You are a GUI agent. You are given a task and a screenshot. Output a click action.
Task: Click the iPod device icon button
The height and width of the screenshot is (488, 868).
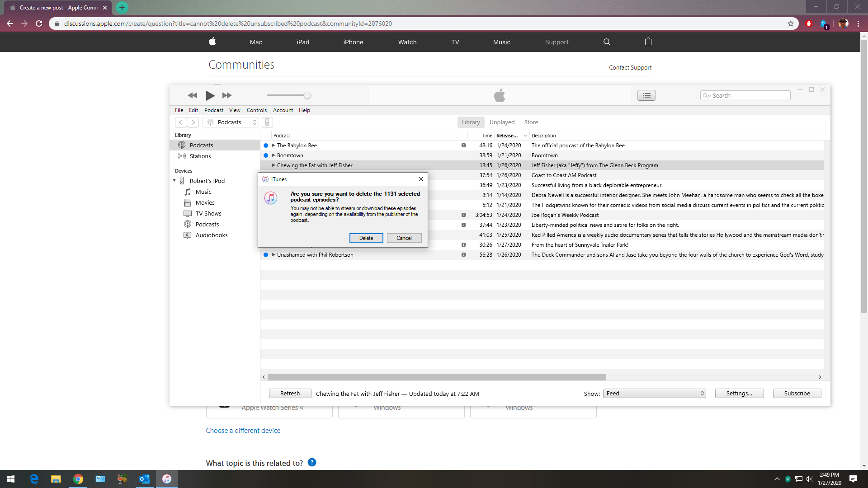click(x=267, y=122)
